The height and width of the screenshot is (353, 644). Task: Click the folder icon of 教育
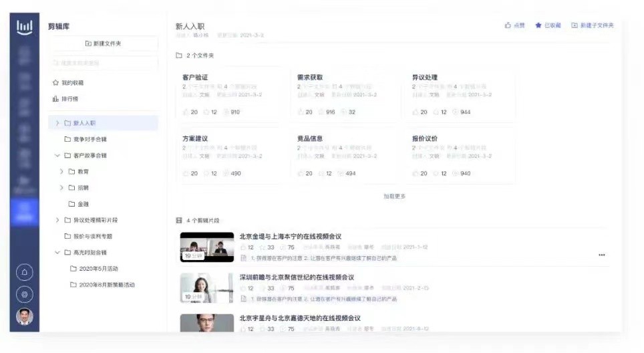click(71, 171)
